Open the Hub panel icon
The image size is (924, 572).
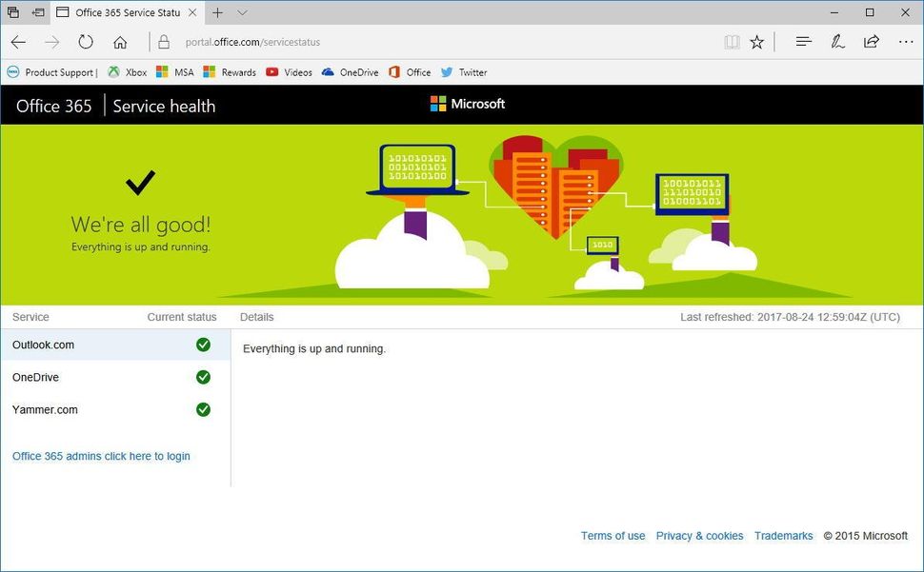[x=803, y=42]
